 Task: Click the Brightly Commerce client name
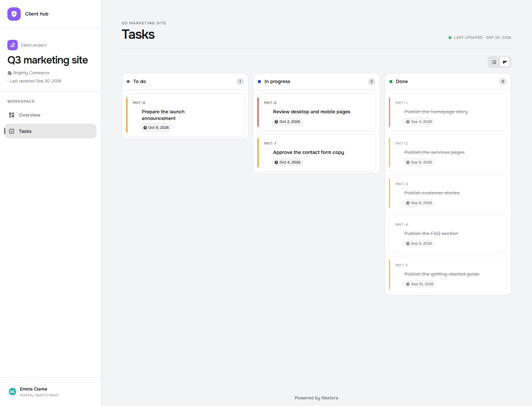pos(31,73)
